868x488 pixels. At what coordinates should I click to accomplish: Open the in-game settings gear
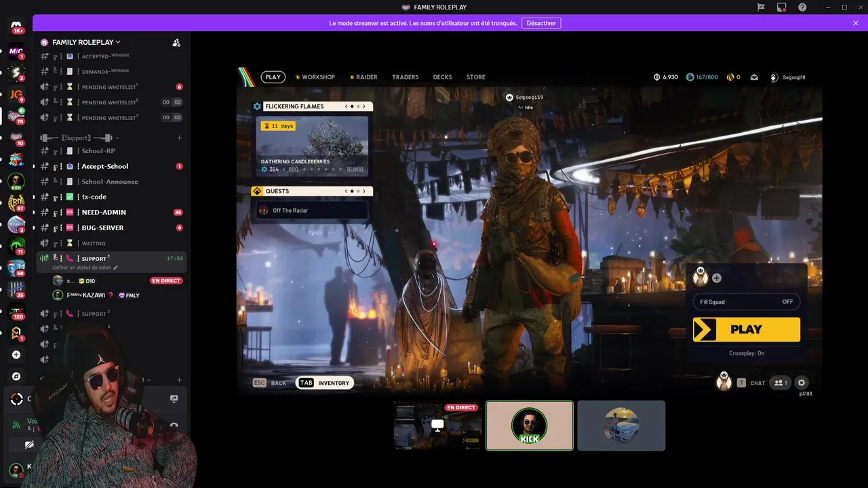802,383
